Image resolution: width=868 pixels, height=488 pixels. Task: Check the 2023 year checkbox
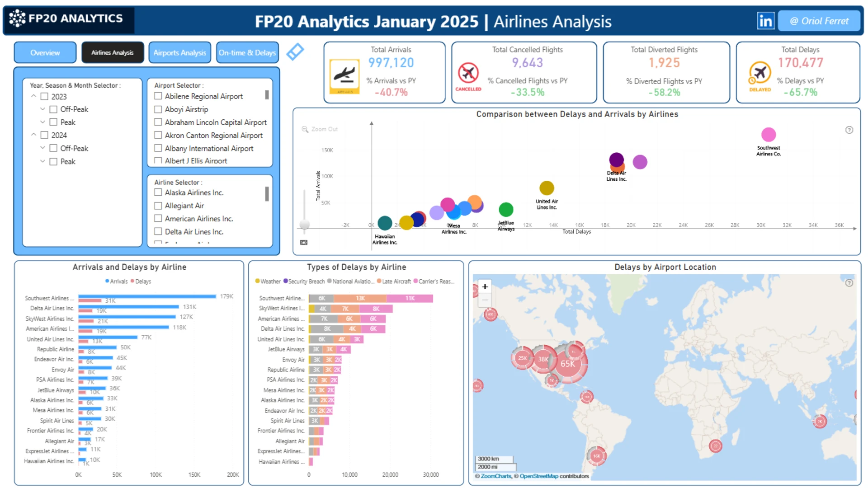click(44, 97)
